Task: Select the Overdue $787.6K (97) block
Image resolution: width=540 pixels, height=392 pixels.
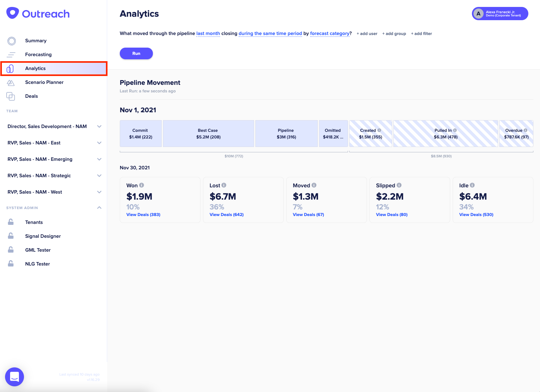Action: pos(516,133)
